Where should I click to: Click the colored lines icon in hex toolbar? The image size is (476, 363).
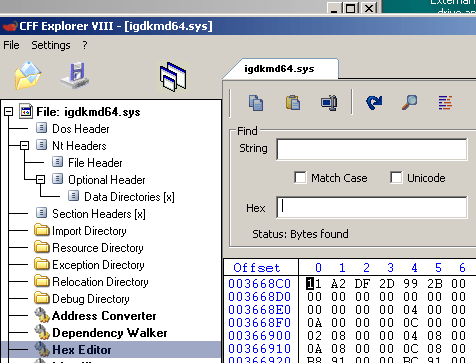click(x=445, y=102)
